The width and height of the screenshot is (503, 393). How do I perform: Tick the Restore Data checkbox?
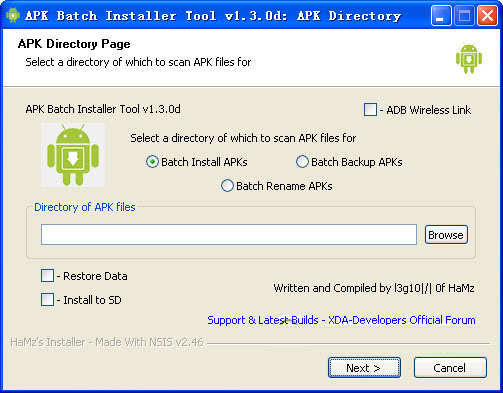click(x=47, y=276)
